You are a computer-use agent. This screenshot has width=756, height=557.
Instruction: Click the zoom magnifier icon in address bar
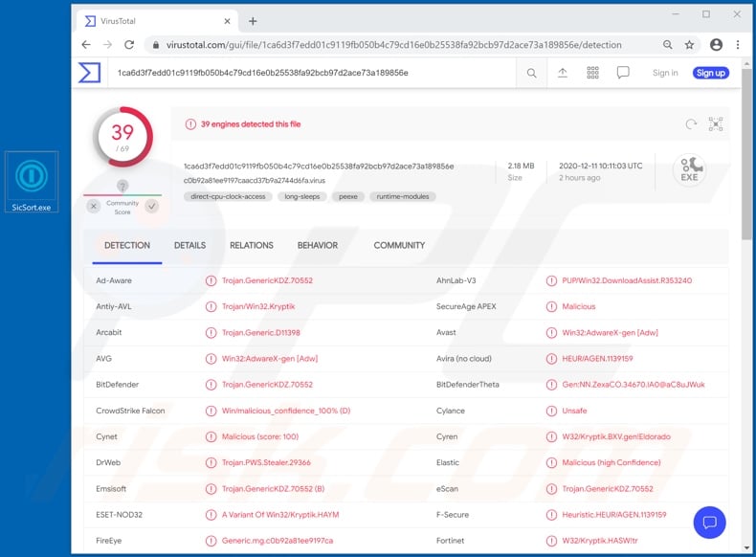click(667, 45)
